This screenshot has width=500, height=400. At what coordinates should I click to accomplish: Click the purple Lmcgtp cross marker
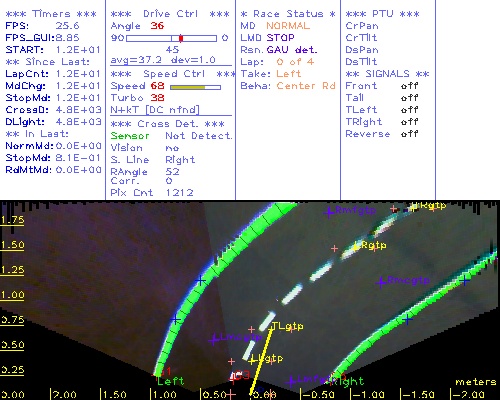point(214,340)
